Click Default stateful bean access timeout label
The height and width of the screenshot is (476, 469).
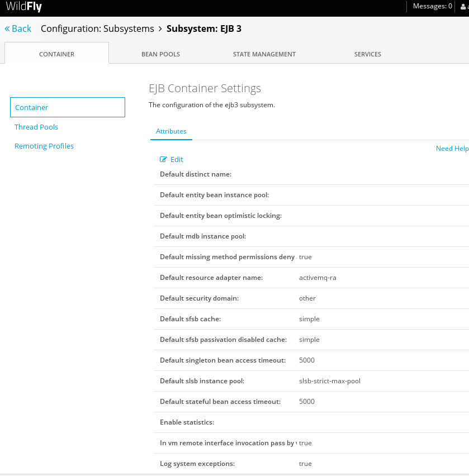(x=220, y=401)
